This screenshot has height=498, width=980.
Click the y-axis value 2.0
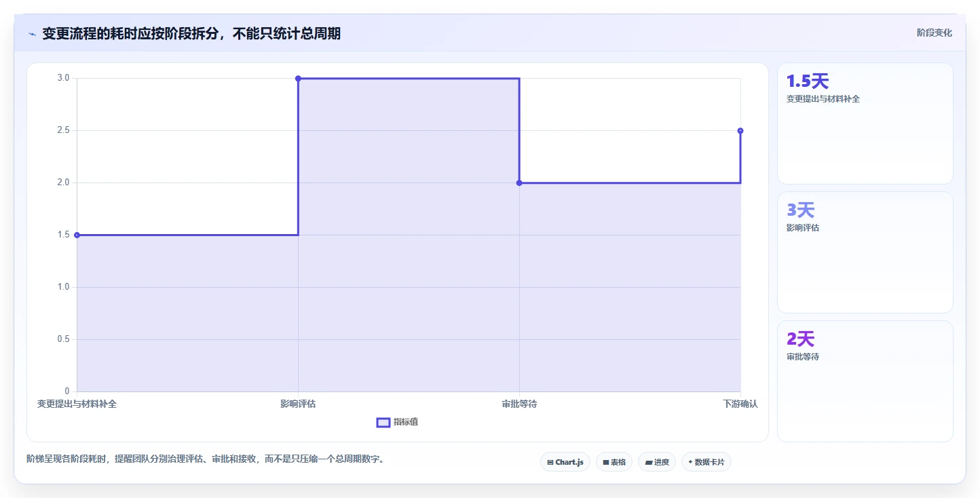pyautogui.click(x=63, y=183)
